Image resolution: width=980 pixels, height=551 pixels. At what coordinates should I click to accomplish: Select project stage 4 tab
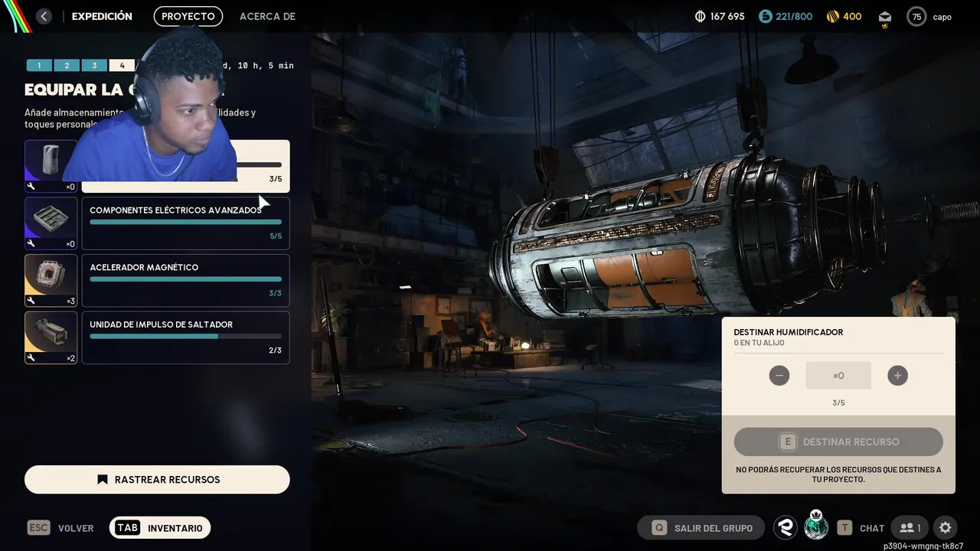pos(122,66)
